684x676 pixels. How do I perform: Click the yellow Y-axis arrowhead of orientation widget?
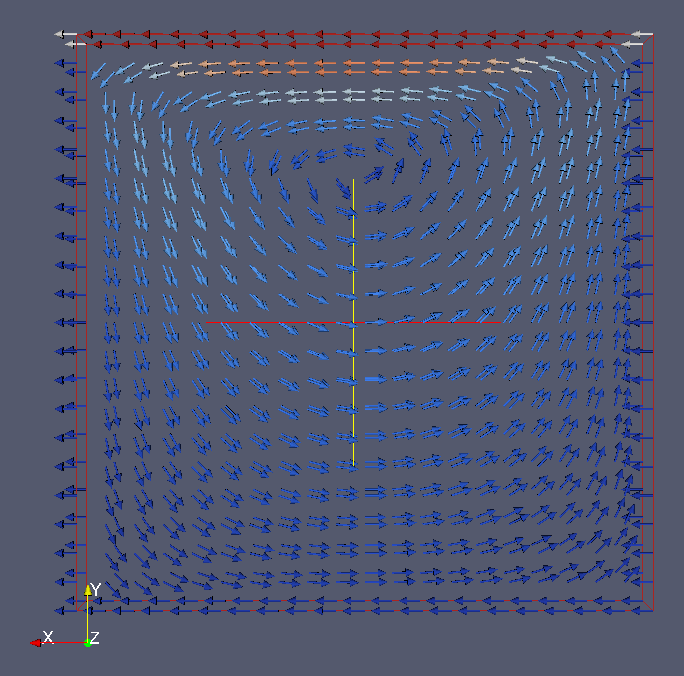coord(88,590)
